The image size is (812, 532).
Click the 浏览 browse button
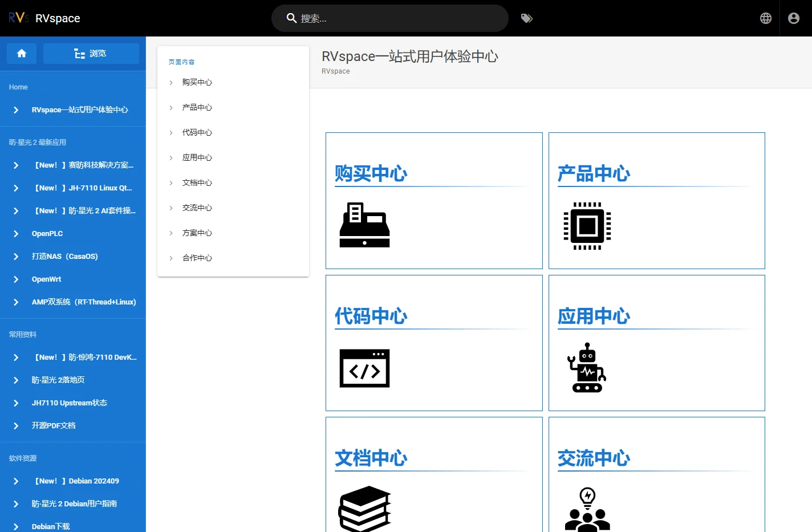(91, 54)
